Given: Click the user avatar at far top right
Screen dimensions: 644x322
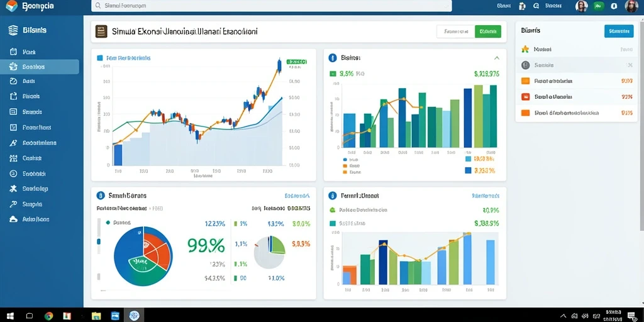Looking at the screenshot, I should click(631, 6).
